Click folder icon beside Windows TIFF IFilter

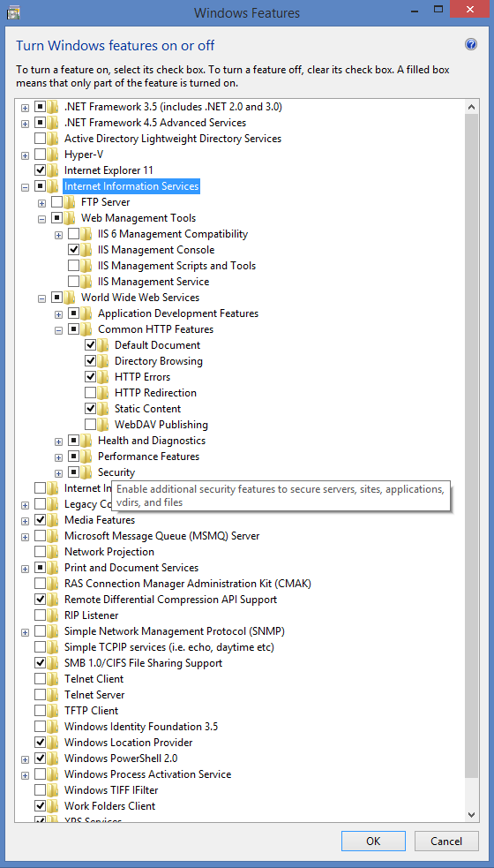[53, 790]
